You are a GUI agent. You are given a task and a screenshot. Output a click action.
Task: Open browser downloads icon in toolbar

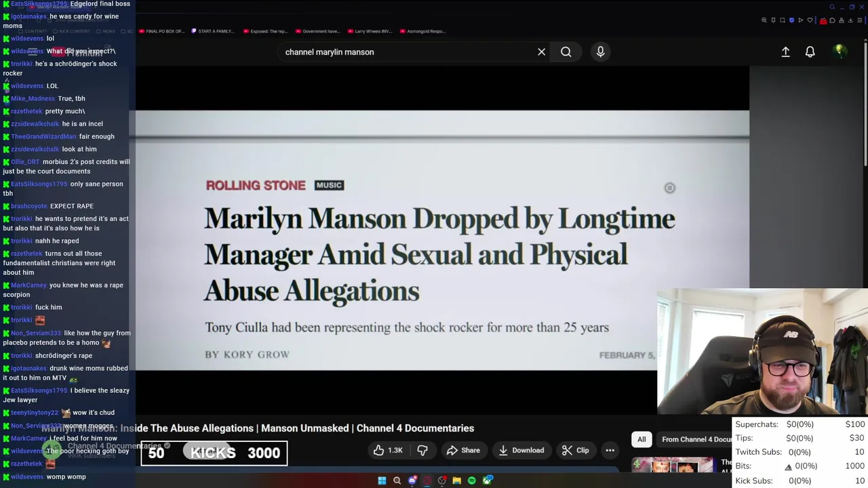850,20
